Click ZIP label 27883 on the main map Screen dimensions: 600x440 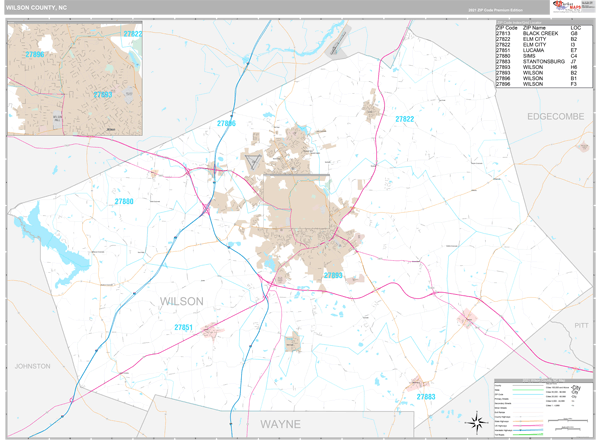(426, 397)
